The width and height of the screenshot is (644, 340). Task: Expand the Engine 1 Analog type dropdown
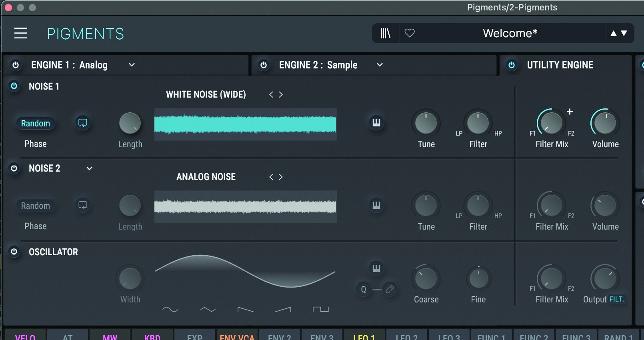pos(132,65)
